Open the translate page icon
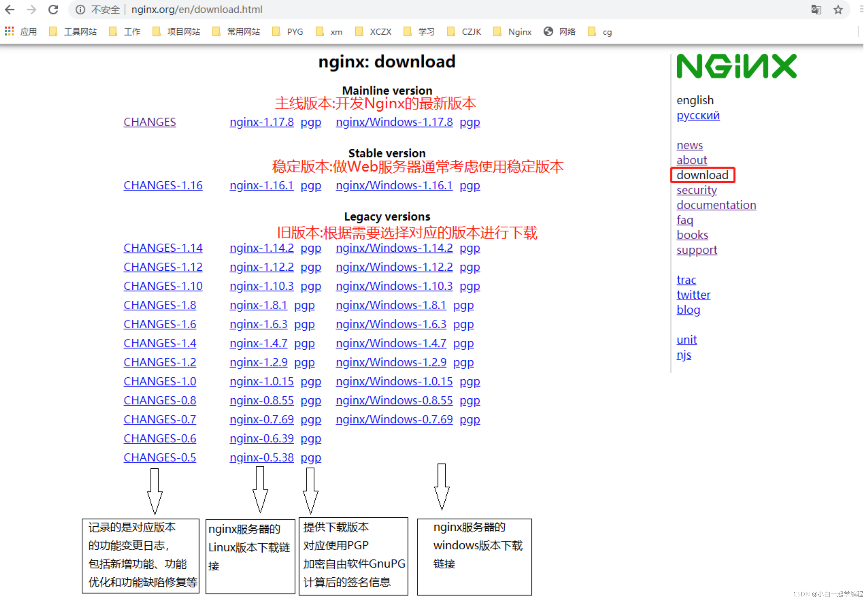This screenshot has height=600, width=868. [x=816, y=10]
